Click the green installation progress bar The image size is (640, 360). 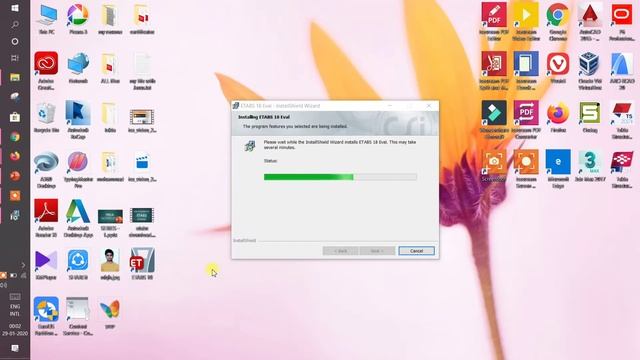coord(340,177)
